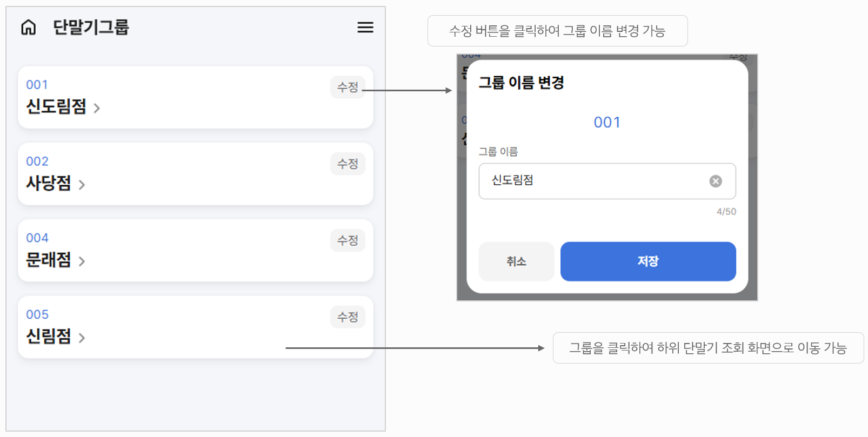Select the 사당점 group name
The height and width of the screenshot is (437, 868).
[x=49, y=183]
